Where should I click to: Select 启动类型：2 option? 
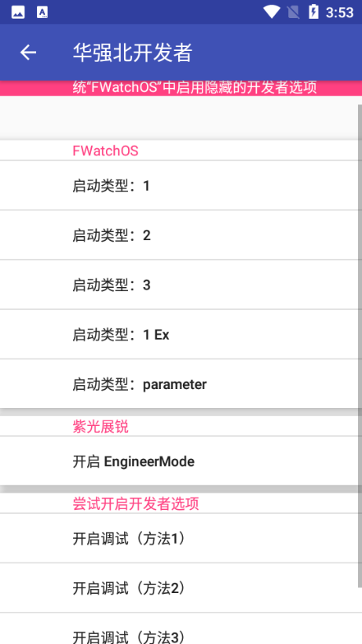(180, 235)
